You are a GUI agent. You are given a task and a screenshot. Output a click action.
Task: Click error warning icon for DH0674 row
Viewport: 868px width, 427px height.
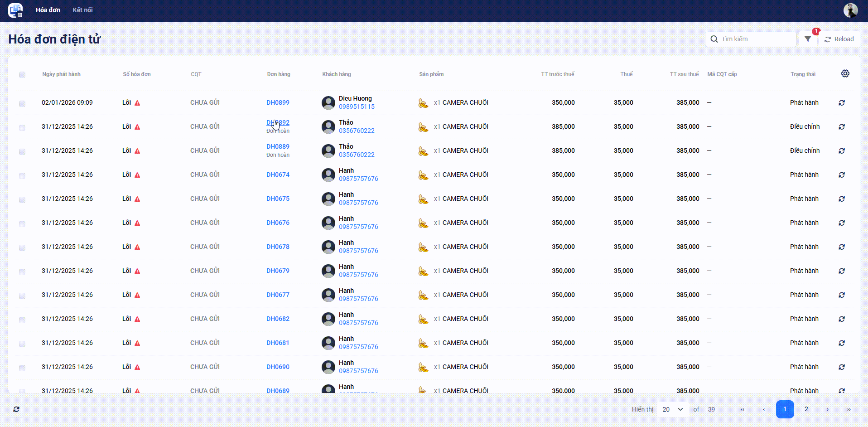[137, 175]
